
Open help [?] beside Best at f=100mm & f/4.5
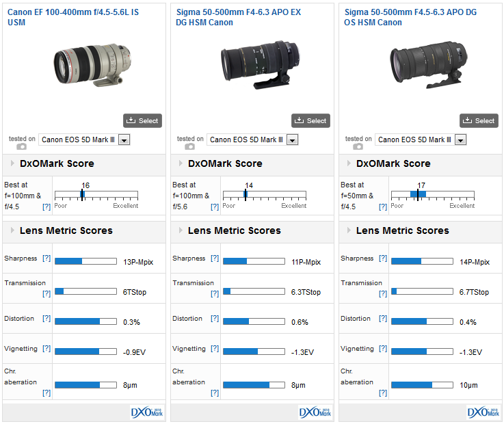(x=47, y=207)
